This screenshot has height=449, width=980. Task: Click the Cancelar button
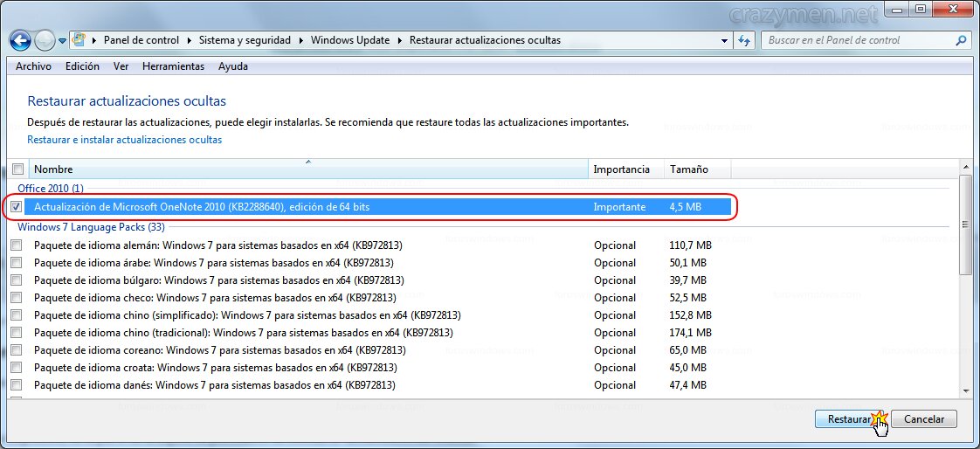(923, 419)
